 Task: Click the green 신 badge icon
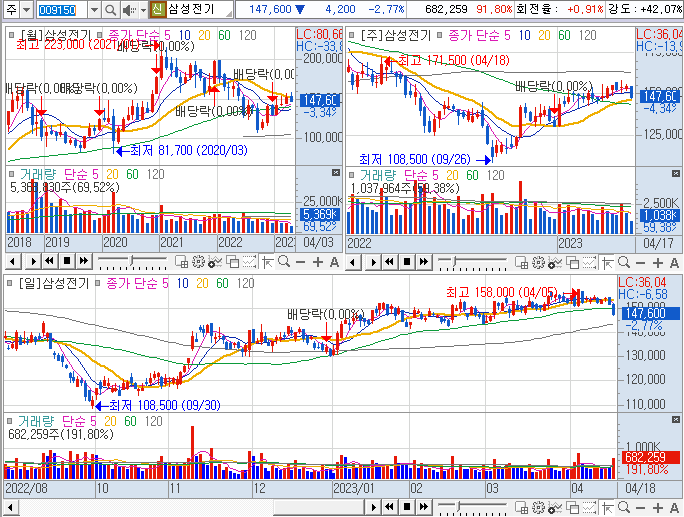[157, 9]
